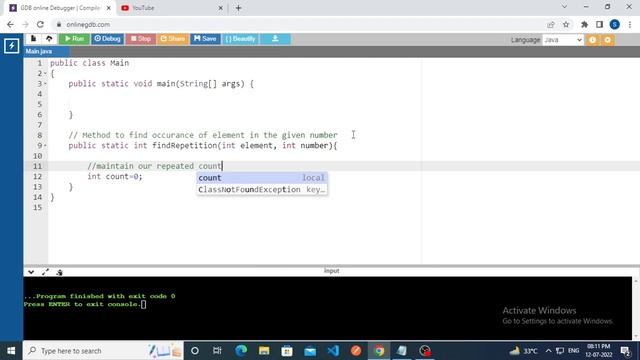
Task: Pick ClassNotFoundException autocomplete suggestion
Action: point(262,190)
